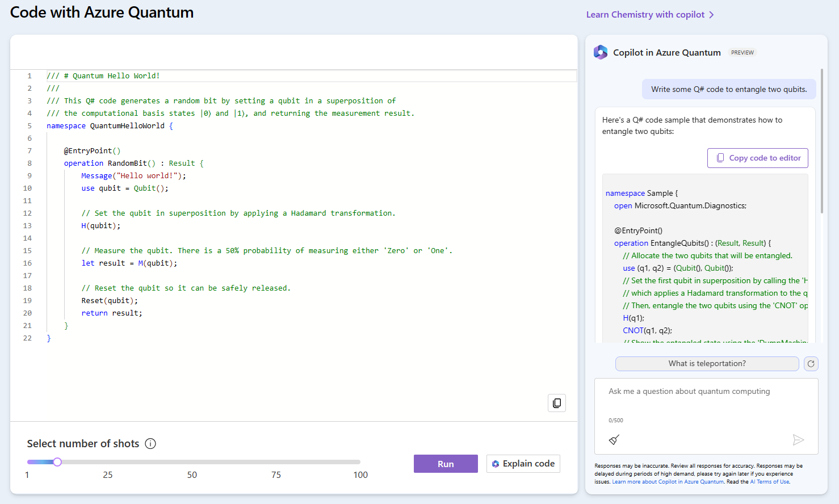Click line 5 namespace QuantumHelloWorld
The image size is (839, 504).
(x=110, y=126)
